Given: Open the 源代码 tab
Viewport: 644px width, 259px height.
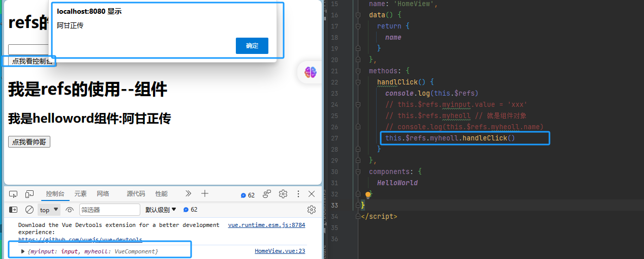Looking at the screenshot, I should (x=136, y=194).
